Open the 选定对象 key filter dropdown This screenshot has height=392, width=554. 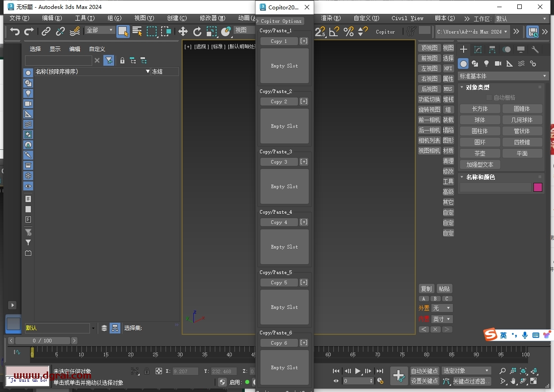(x=466, y=371)
